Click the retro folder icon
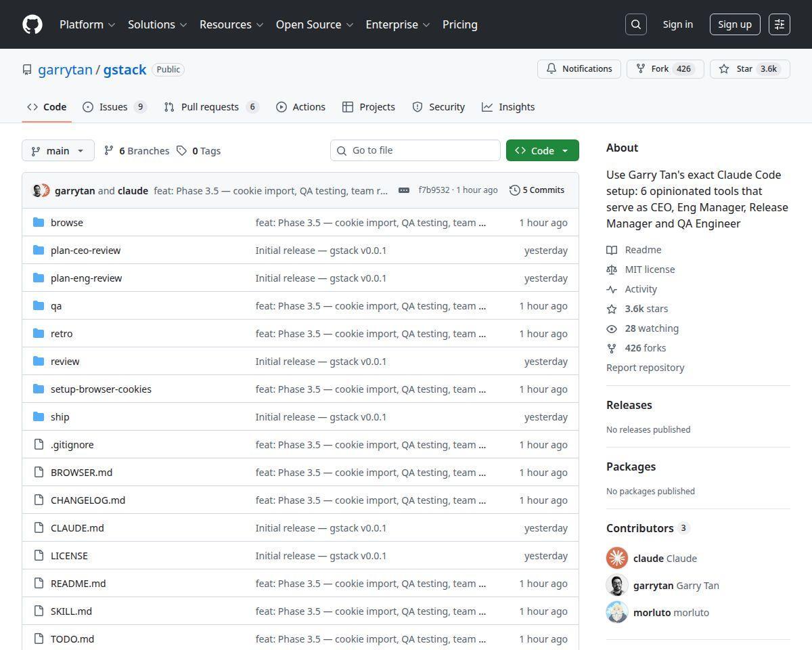812x650 pixels. [x=39, y=333]
